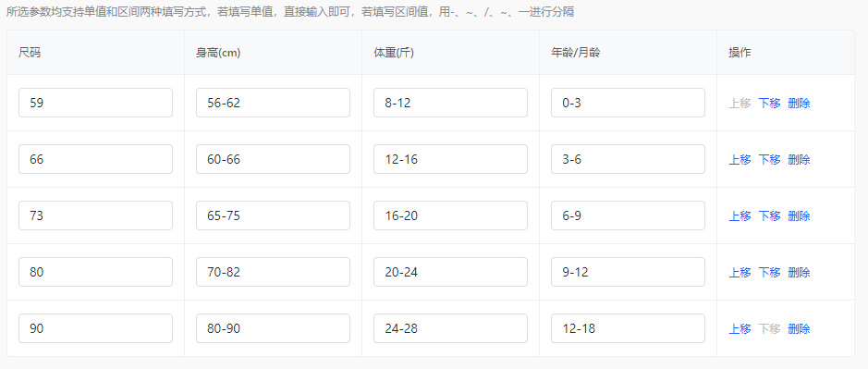Viewport: 868px width, 369px height.
Task: Click height field showing 56-62
Action: click(273, 103)
